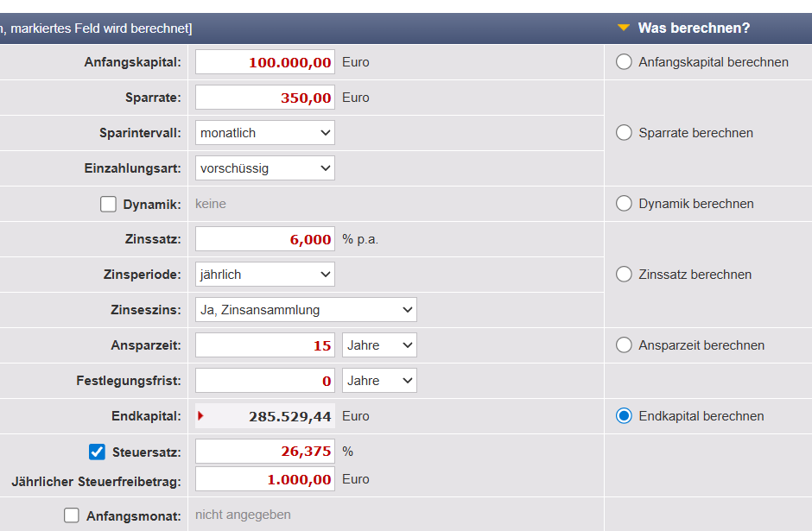The width and height of the screenshot is (812, 531).
Task: Enable the Dynamik checkbox
Action: click(108, 205)
